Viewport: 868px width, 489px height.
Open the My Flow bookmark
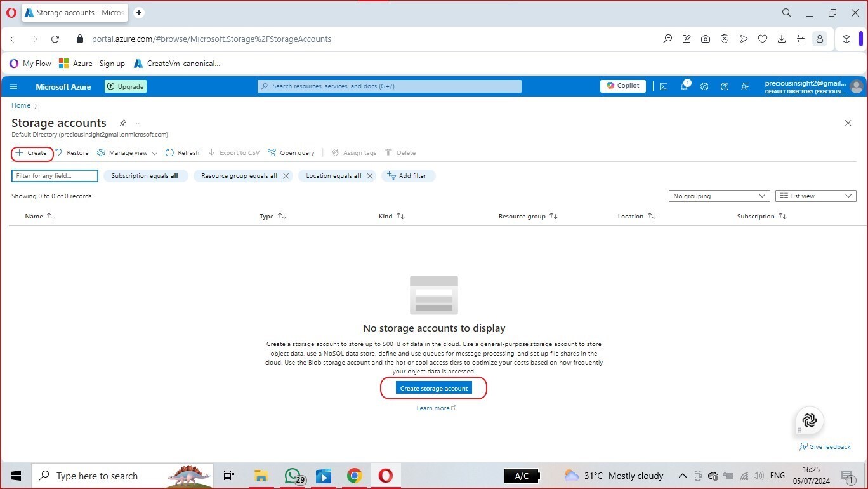click(x=30, y=64)
